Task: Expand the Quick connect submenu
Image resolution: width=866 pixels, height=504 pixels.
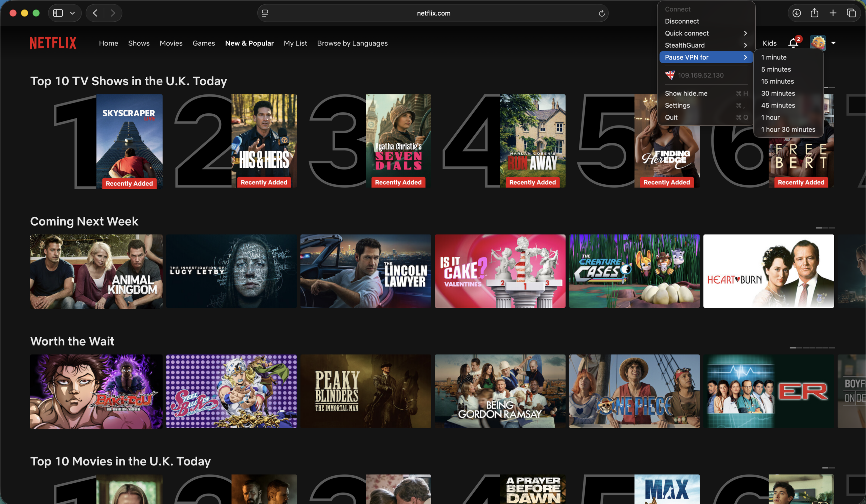Action: (706, 33)
